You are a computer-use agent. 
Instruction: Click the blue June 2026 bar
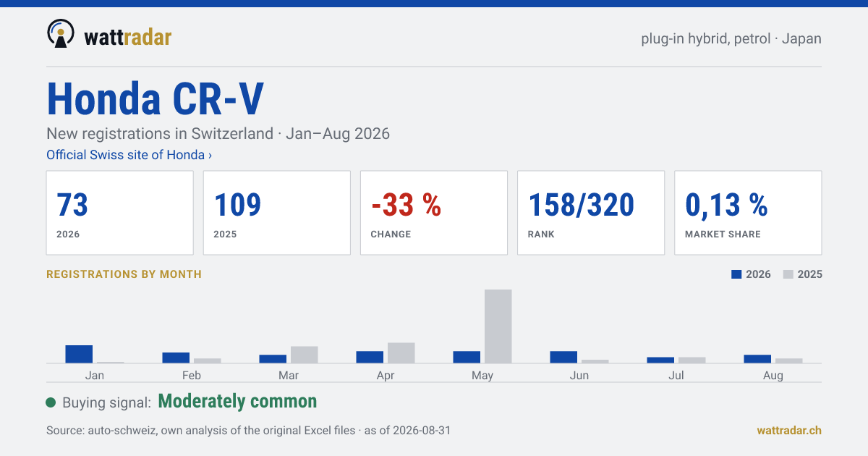click(x=563, y=357)
